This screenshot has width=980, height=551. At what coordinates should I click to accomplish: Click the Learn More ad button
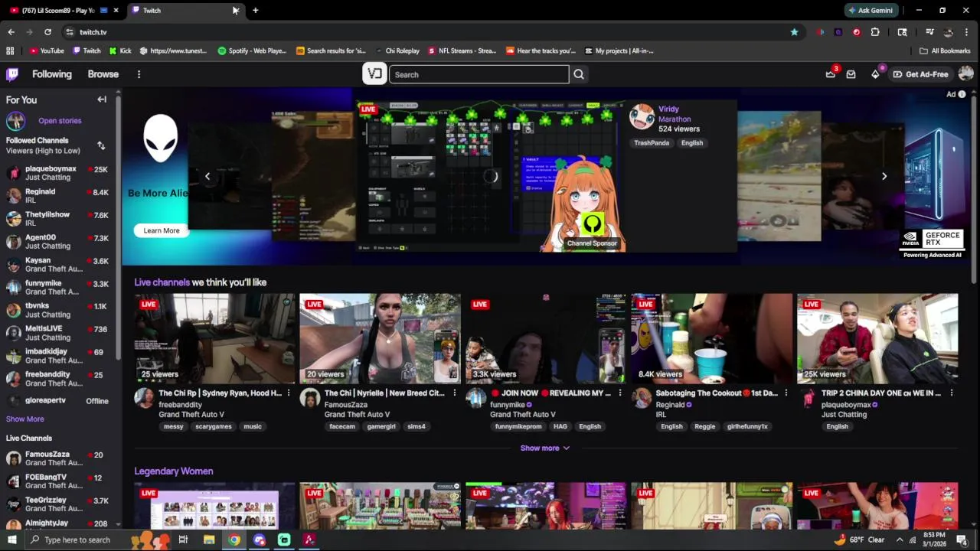click(162, 230)
